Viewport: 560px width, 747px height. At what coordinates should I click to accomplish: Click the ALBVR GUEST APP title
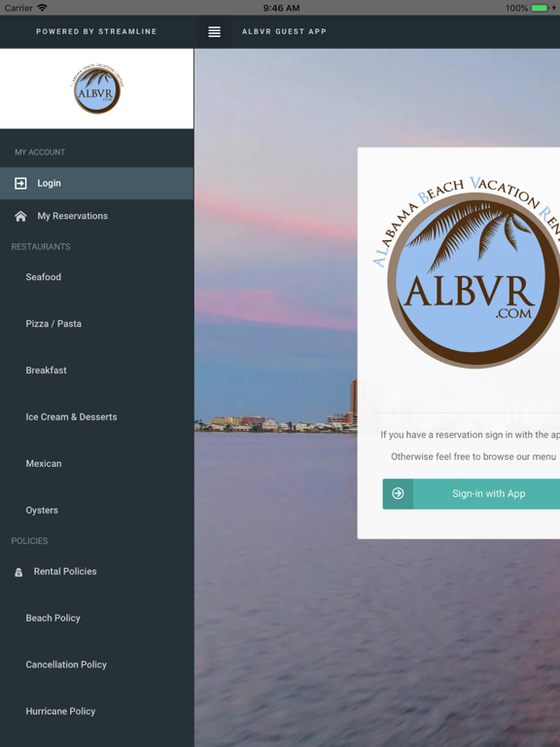coord(284,31)
